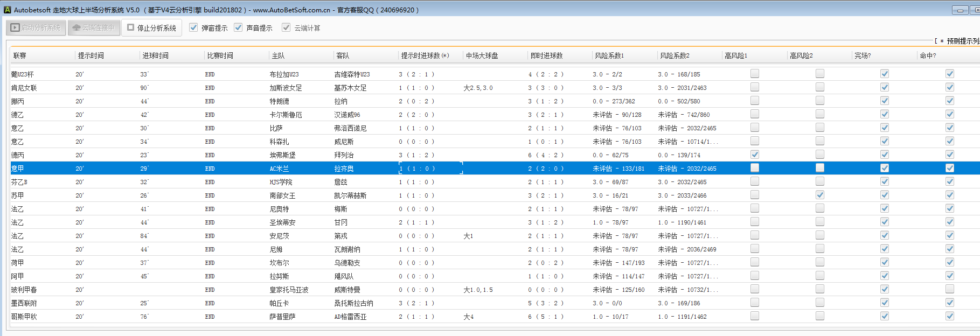The width and height of the screenshot is (980, 336).
Task: Select the AC米兰 vs 拉齐奥 row
Action: 280,169
